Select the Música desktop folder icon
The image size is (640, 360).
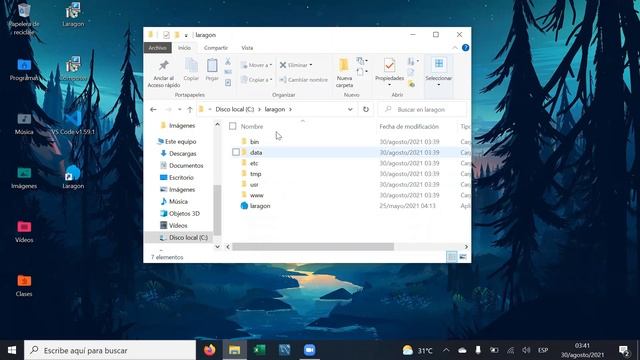pyautogui.click(x=24, y=123)
